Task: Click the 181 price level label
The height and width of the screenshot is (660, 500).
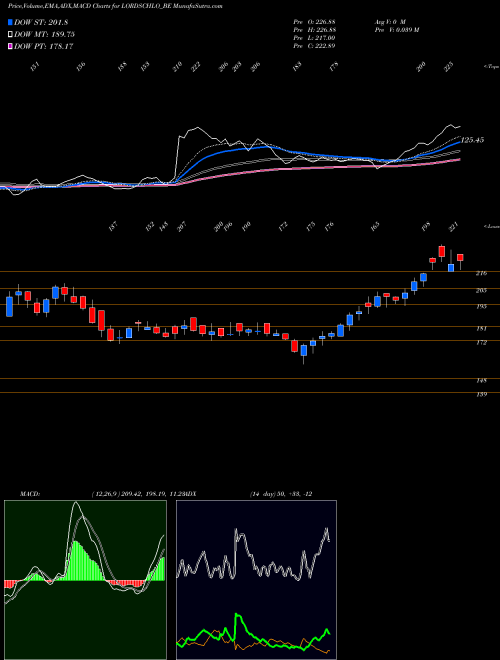Action: (x=481, y=328)
